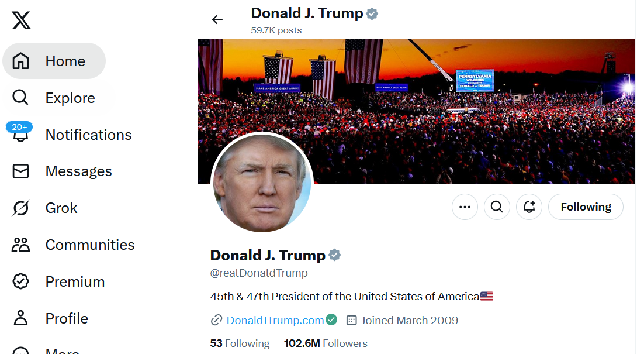Open the Premium badge icon

(x=21, y=281)
